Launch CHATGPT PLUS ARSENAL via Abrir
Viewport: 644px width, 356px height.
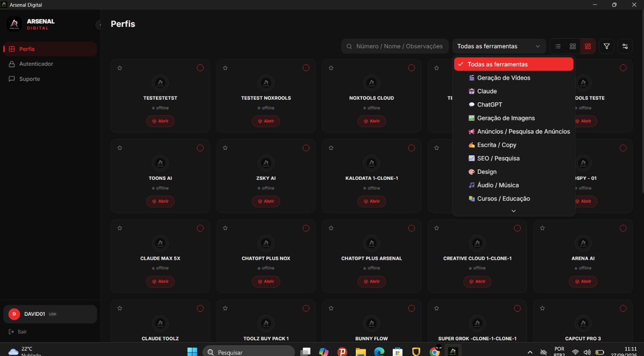click(372, 282)
